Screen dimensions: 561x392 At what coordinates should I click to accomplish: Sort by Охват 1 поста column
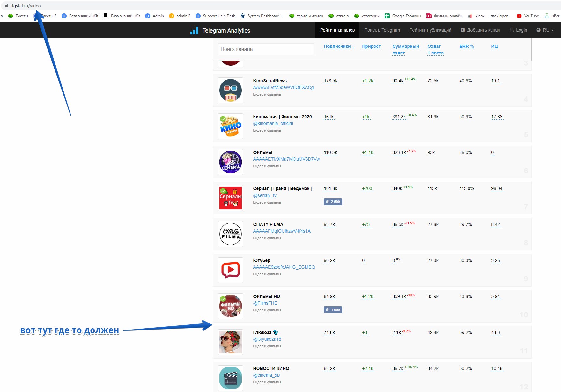coord(435,49)
